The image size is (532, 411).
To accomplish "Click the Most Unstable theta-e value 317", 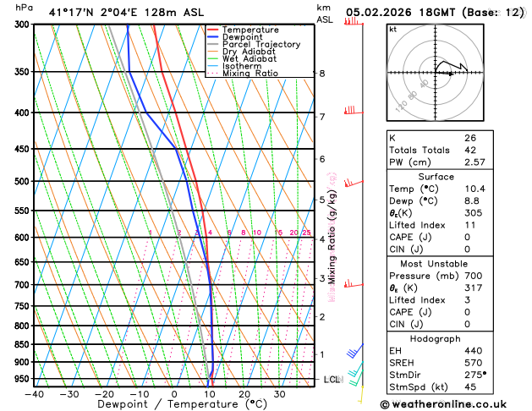I will click(474, 288).
